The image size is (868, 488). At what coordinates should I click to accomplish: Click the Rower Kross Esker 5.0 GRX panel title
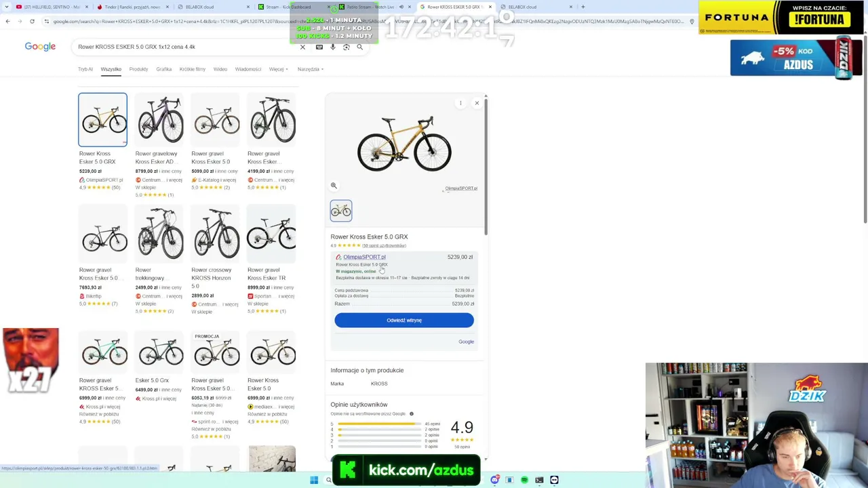[x=369, y=237]
